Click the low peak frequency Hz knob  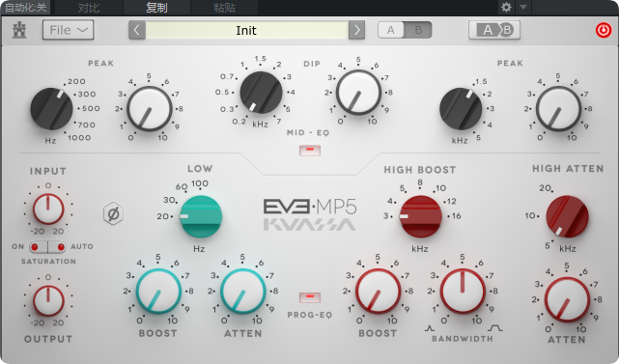52,108
